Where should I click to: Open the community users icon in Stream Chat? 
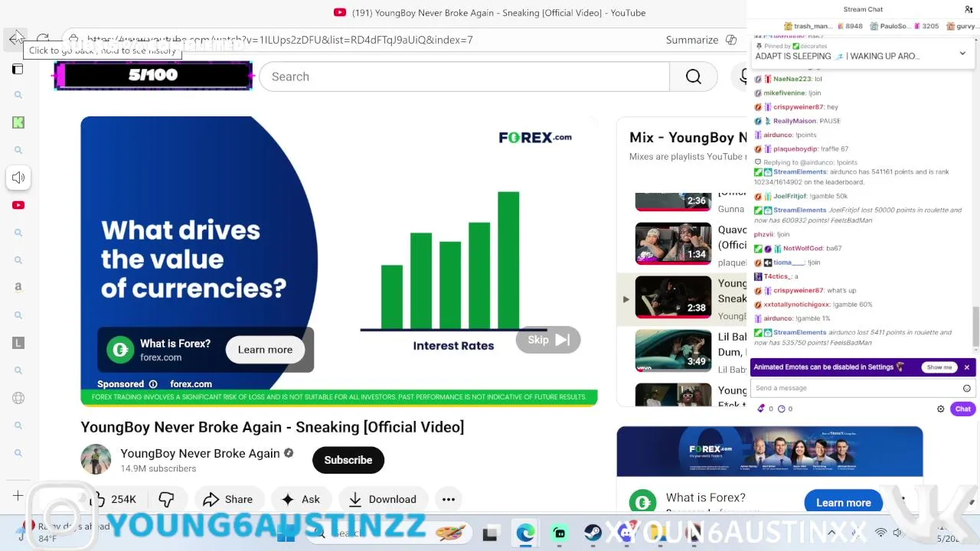click(x=969, y=9)
